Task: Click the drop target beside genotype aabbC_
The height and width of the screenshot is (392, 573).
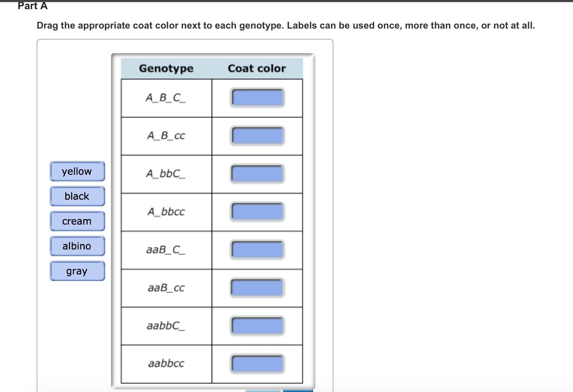Action: click(258, 325)
